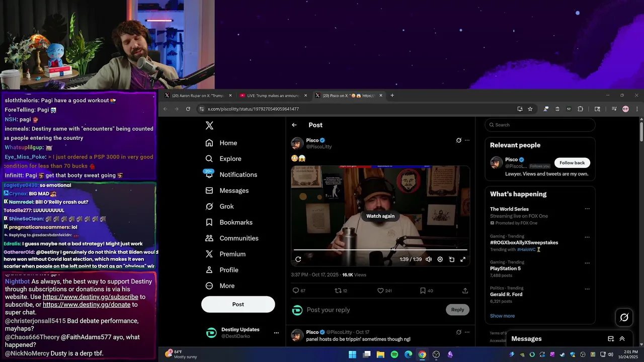
Task: Open Messages in the left sidebar
Action: 227,191
